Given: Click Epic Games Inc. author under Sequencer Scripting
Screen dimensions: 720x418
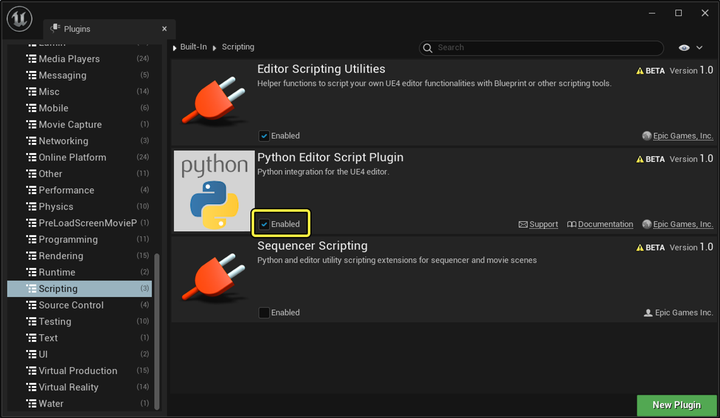Looking at the screenshot, I should [684, 313].
